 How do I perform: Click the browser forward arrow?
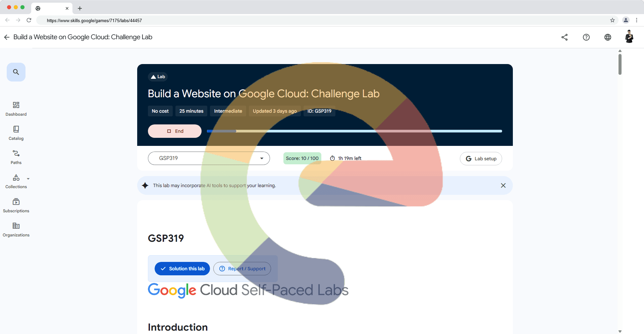18,20
